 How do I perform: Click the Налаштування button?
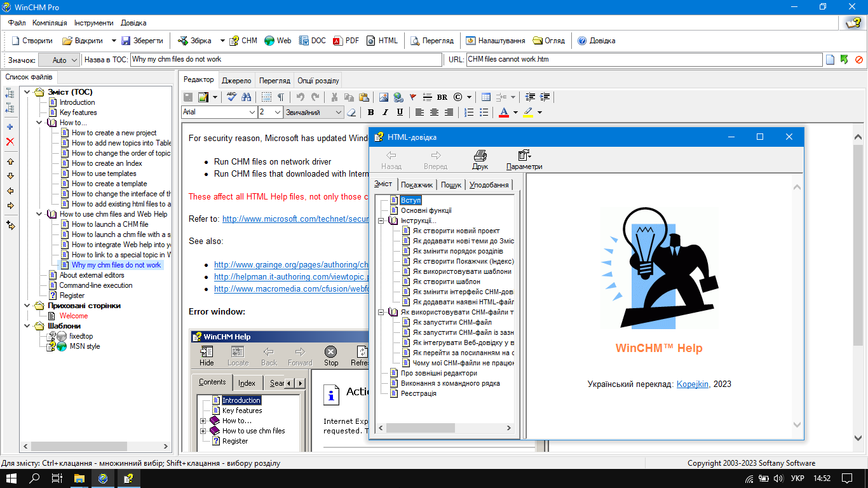(496, 41)
